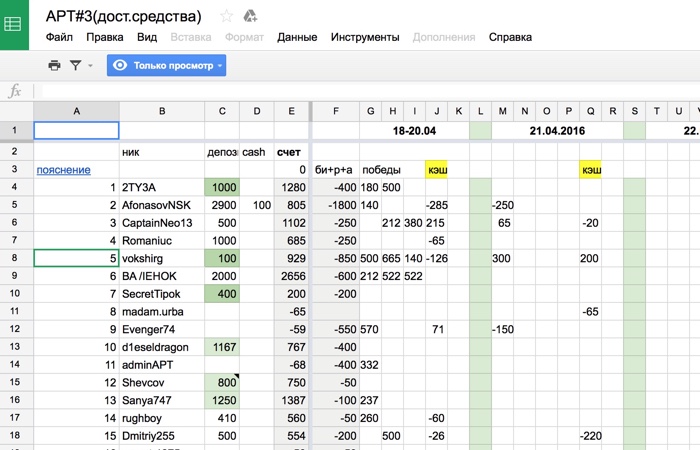Open the Вид menu
Image resolution: width=700 pixels, height=450 pixels.
click(x=147, y=37)
